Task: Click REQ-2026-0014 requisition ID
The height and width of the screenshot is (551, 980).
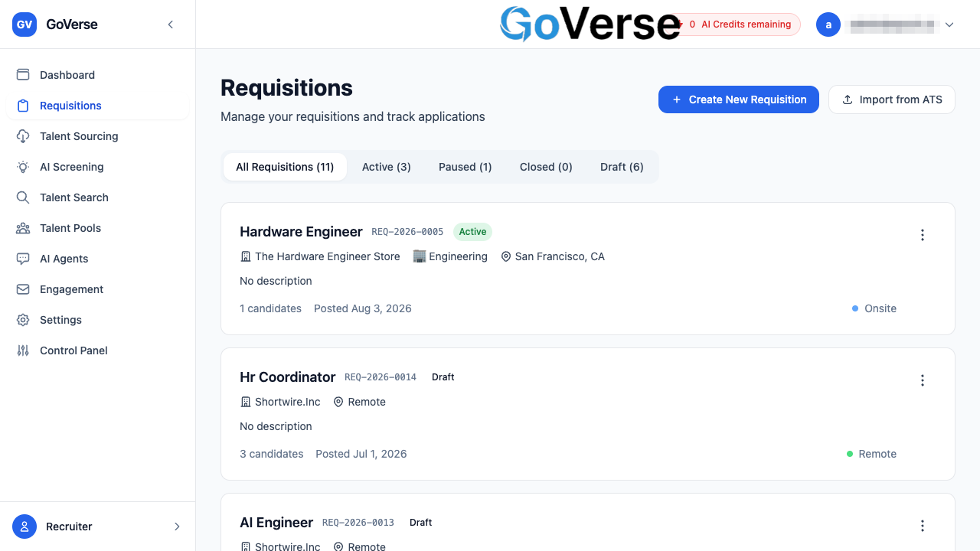Action: point(381,377)
